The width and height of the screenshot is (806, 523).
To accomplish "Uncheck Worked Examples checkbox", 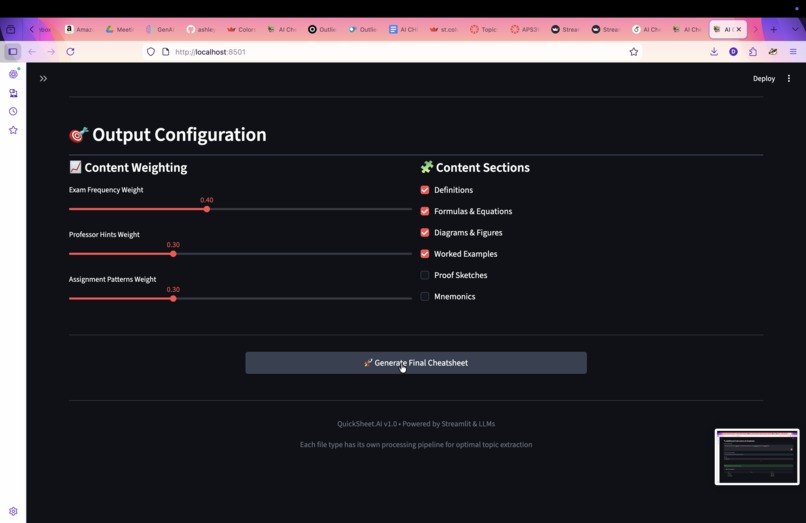I will pos(425,254).
